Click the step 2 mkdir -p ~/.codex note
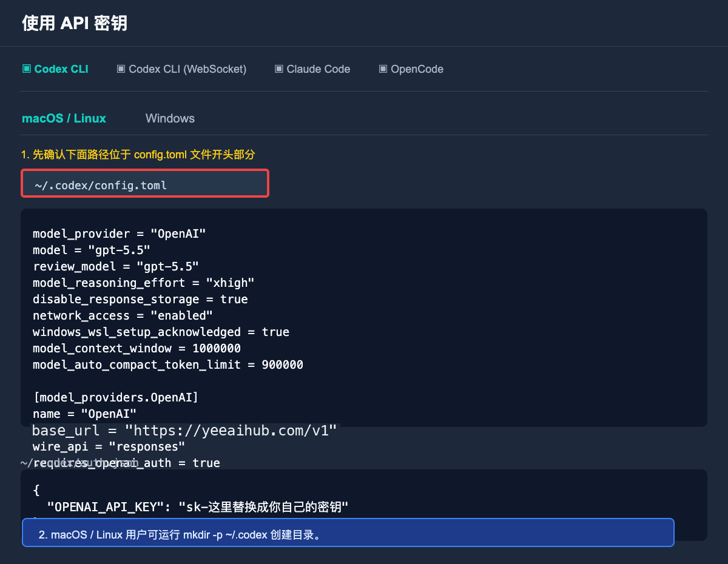 tap(348, 532)
